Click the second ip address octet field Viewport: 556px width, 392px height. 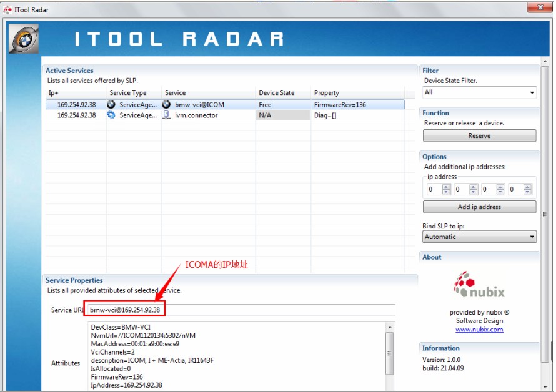[461, 189]
